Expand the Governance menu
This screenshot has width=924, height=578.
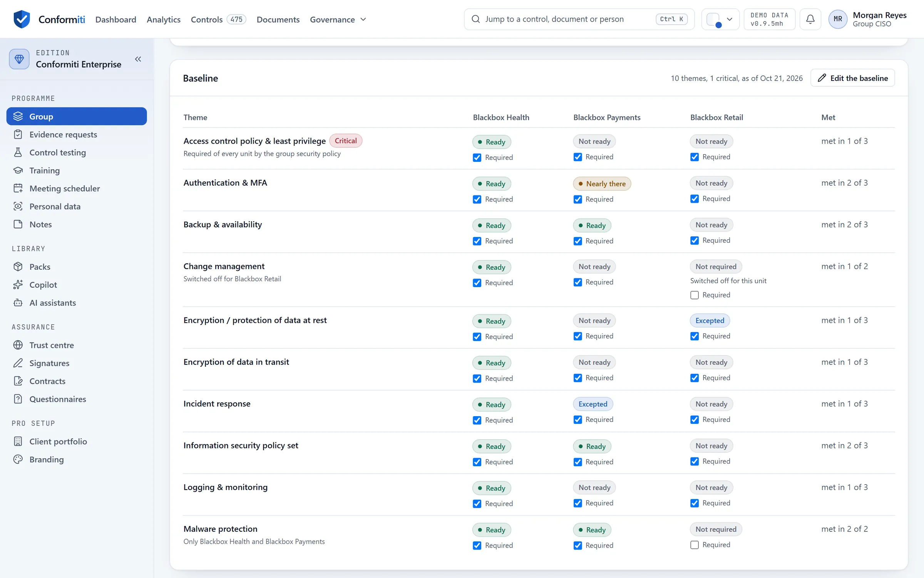click(x=338, y=19)
